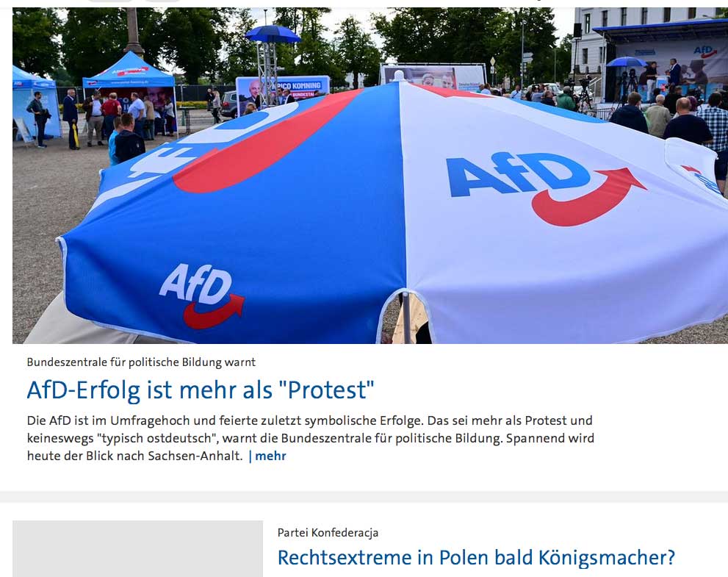The width and height of the screenshot is (728, 577).
Task: Click the white AfD logo on the umbrella's blue panel
Action: pyautogui.click(x=201, y=295)
